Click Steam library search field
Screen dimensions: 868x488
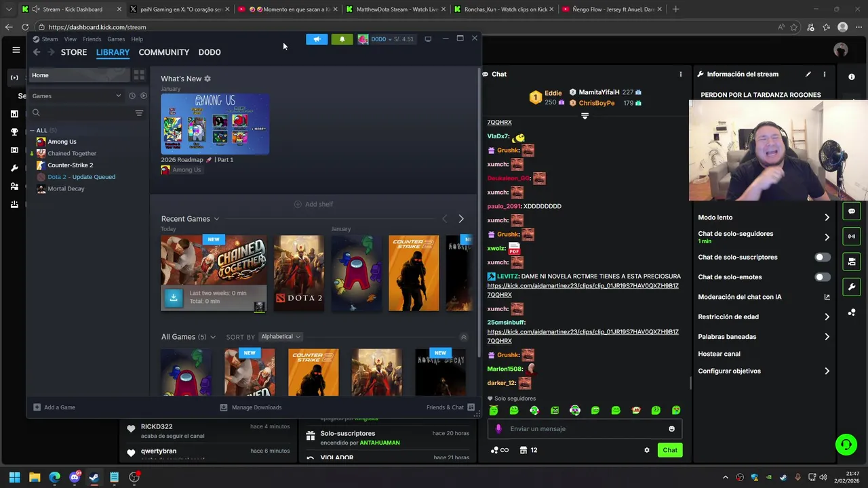(x=81, y=113)
